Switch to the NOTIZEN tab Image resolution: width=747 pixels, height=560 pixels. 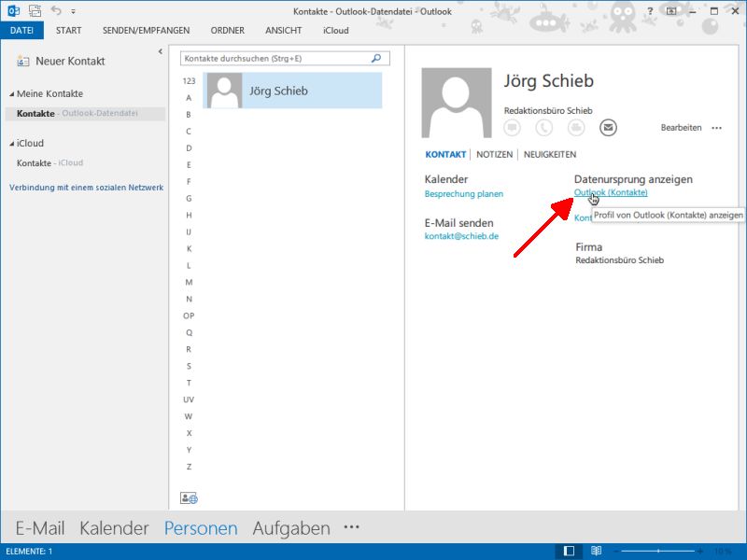point(495,154)
